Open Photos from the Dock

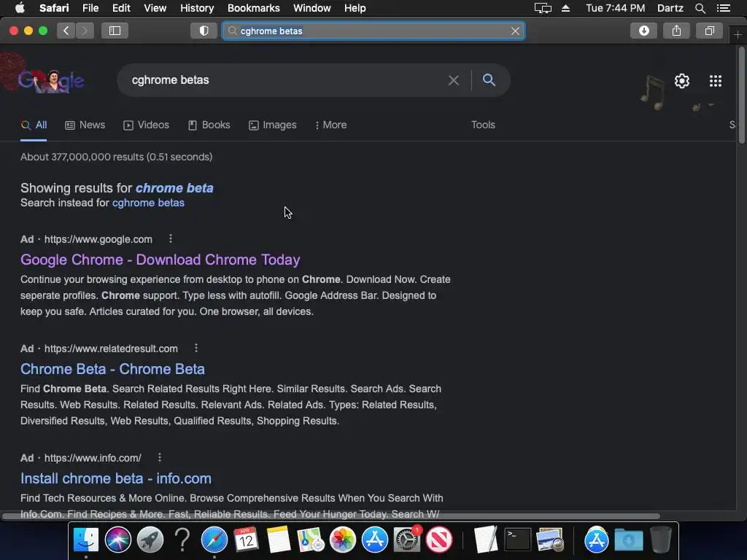[343, 540]
